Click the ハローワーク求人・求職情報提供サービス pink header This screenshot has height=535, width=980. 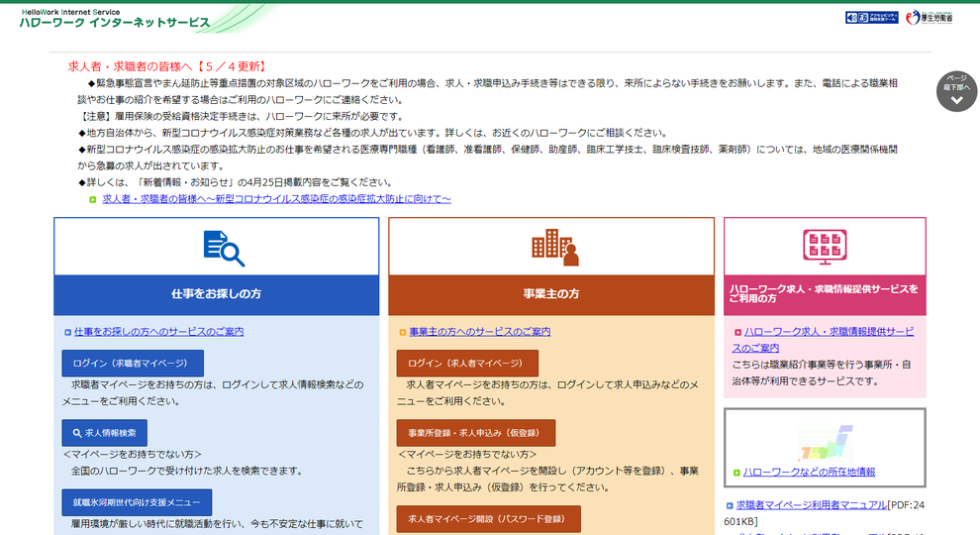(x=825, y=294)
